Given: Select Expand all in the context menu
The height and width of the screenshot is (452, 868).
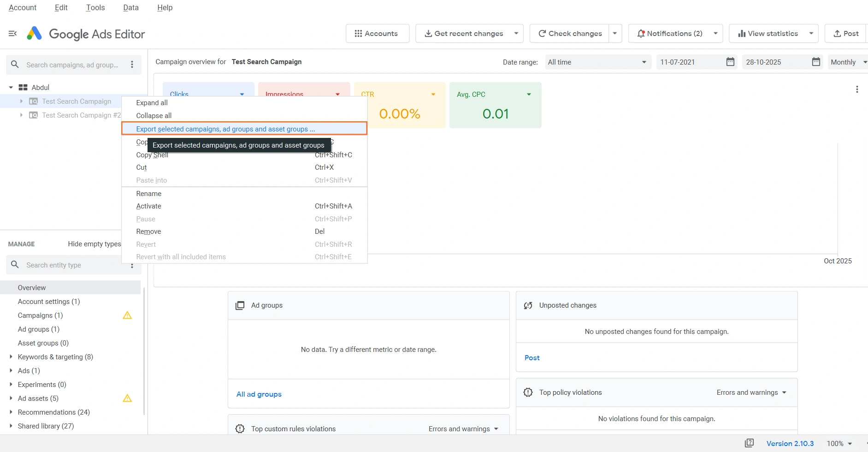Looking at the screenshot, I should pos(244,103).
